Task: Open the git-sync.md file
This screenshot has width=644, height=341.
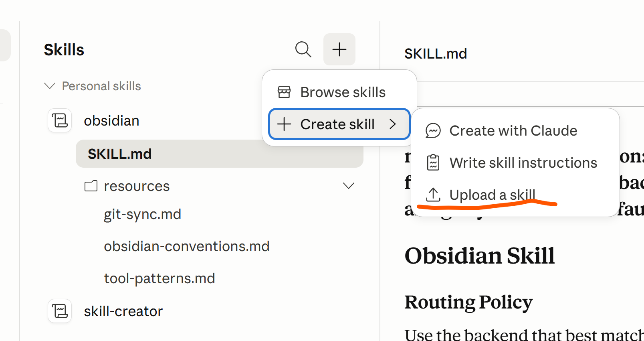Action: pyautogui.click(x=142, y=214)
